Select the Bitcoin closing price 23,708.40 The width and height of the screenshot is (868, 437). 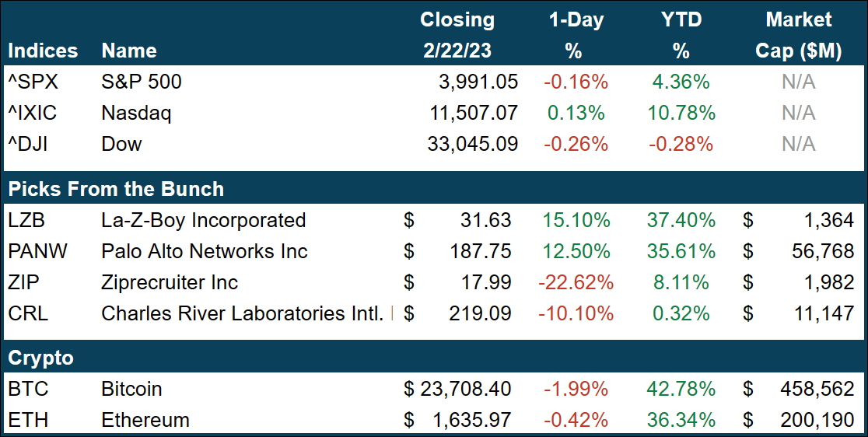click(x=465, y=389)
